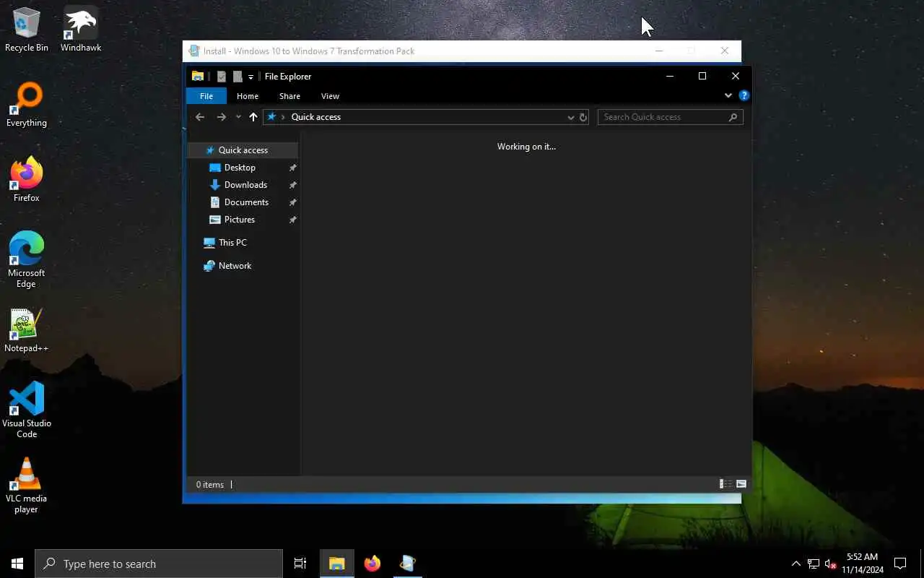924x578 pixels.
Task: Select Quick access in navigation pane
Action: pos(242,150)
